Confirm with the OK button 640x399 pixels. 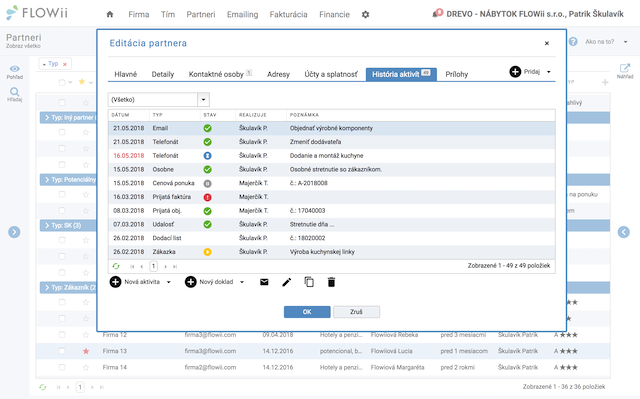(307, 312)
